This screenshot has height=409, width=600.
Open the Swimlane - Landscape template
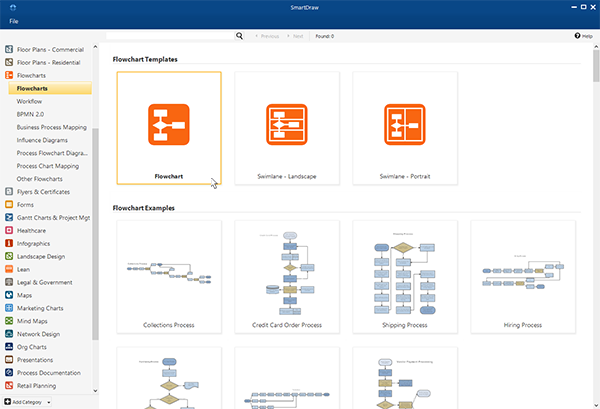287,128
